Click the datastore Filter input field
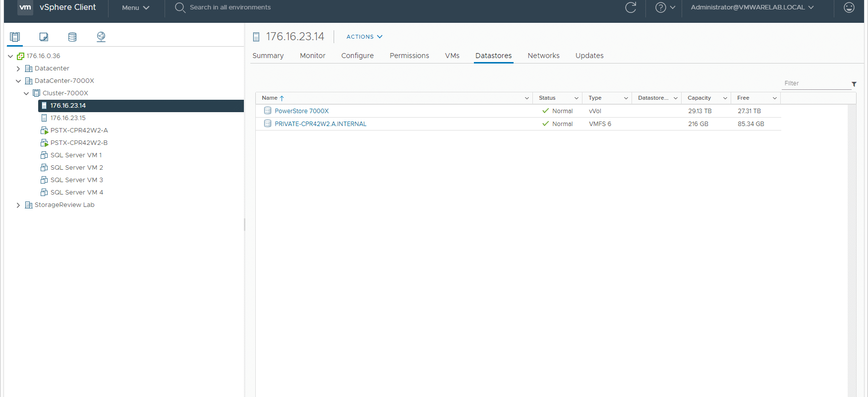This screenshot has height=397, width=868. coord(816,83)
